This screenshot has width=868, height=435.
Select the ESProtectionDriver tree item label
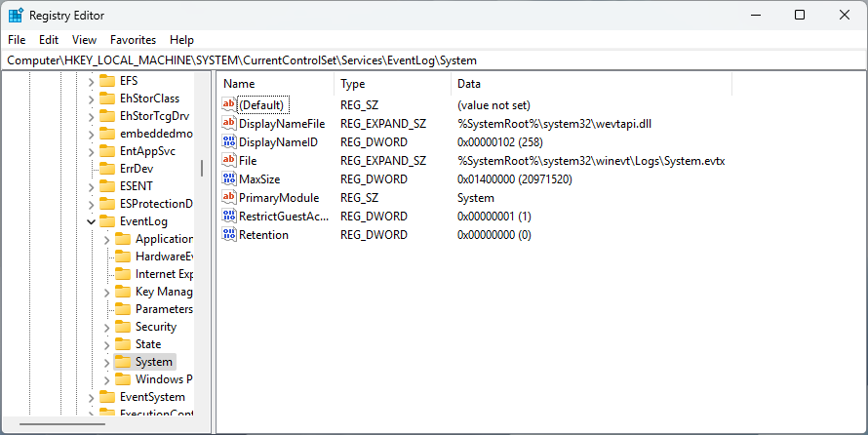(156, 204)
